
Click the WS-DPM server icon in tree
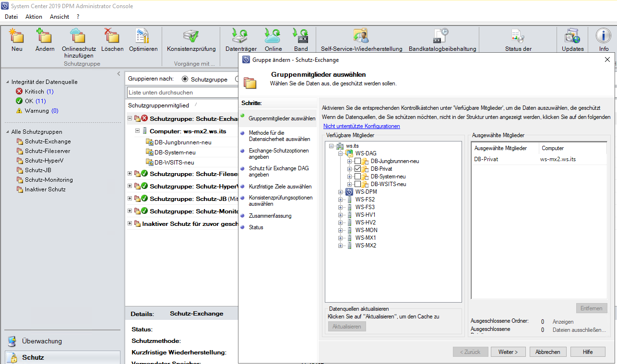pyautogui.click(x=349, y=192)
